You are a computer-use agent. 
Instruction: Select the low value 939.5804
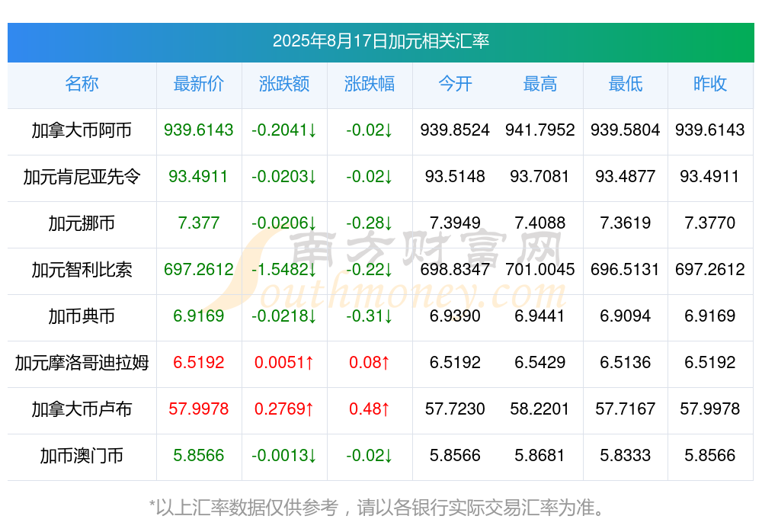pos(626,130)
